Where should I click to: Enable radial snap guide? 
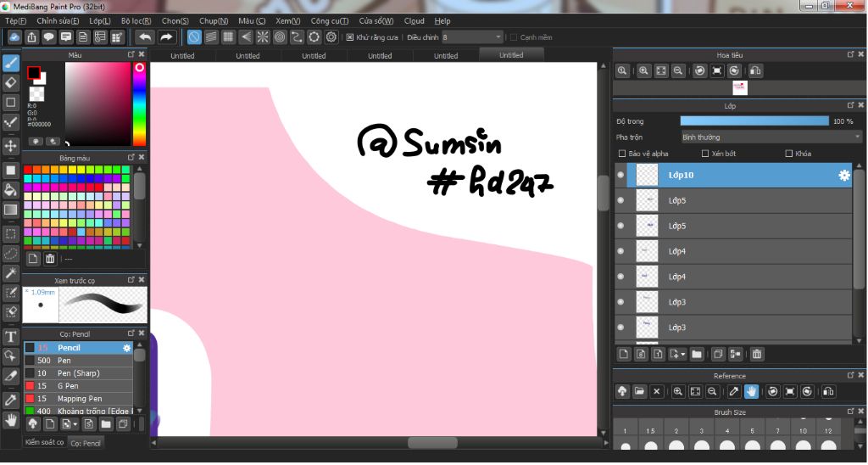click(x=263, y=37)
